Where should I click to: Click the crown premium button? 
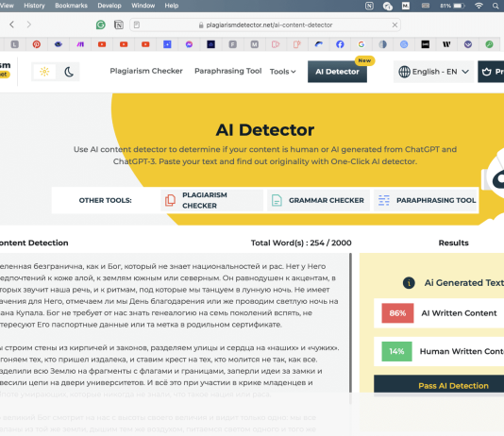tap(491, 72)
